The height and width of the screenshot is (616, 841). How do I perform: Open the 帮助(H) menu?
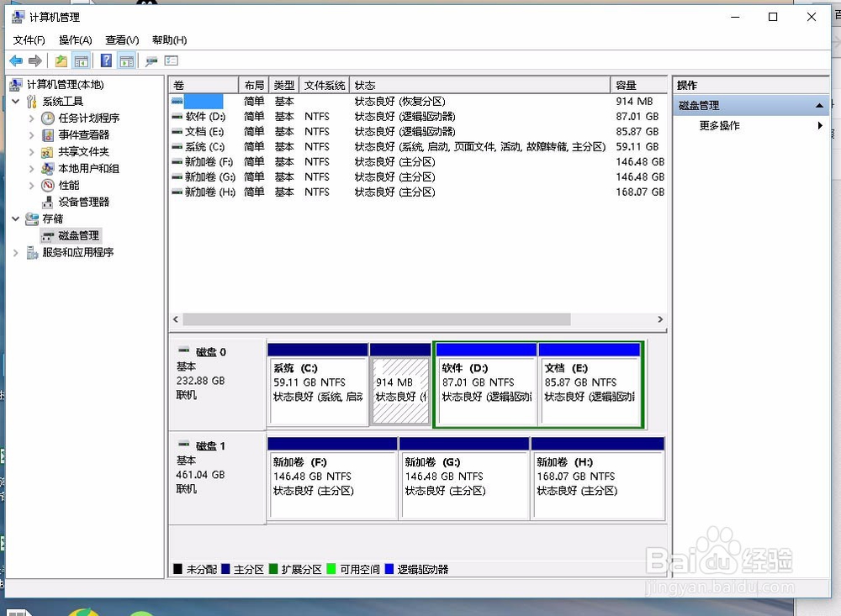(170, 40)
